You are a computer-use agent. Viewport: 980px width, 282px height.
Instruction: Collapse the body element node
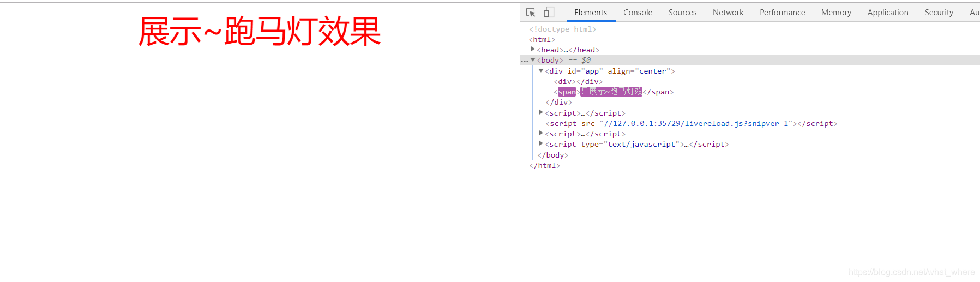click(x=533, y=60)
